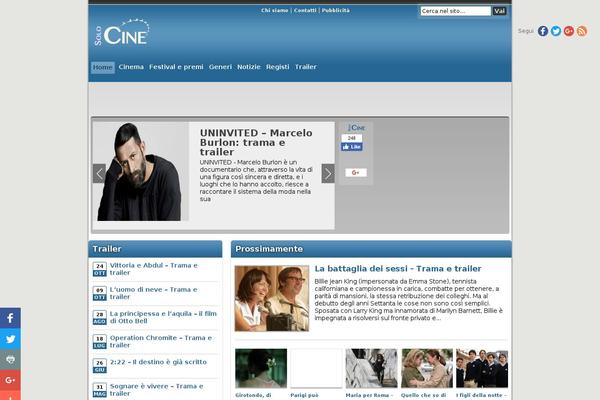600x400 pixels.
Task: Open the RSS feed icon in header
Action: [582, 31]
